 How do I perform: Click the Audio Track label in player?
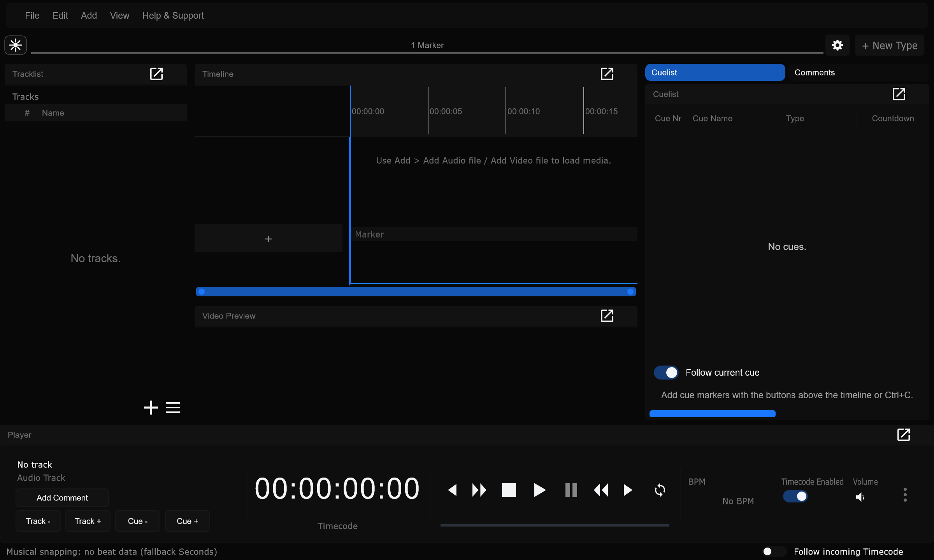point(41,478)
